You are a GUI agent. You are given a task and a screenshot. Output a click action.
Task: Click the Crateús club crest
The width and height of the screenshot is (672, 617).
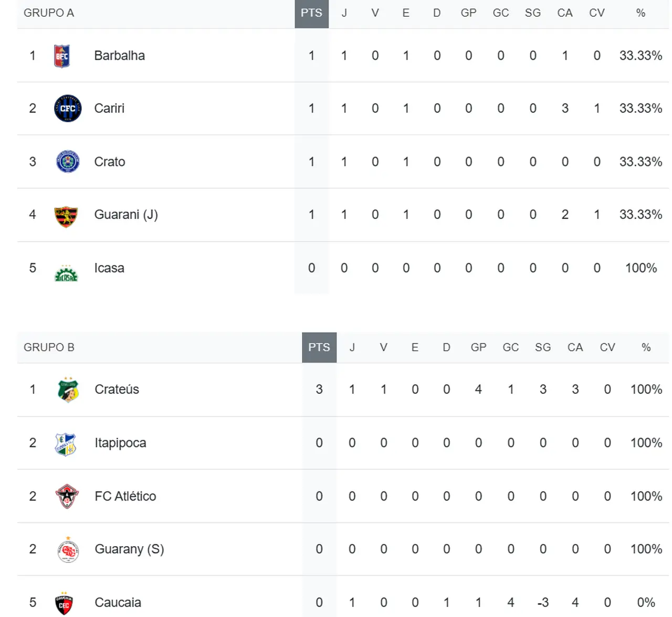tap(68, 390)
